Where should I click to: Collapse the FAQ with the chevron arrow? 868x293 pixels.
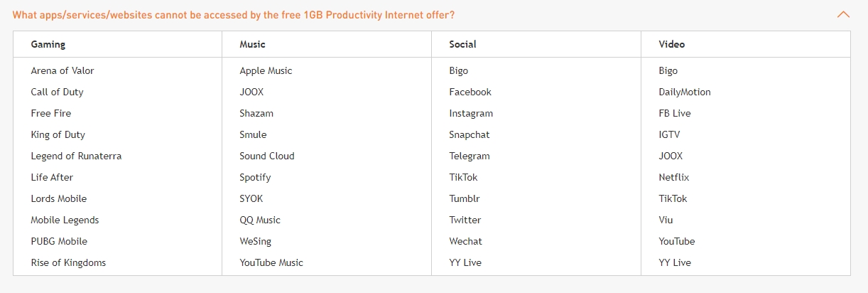coord(843,14)
